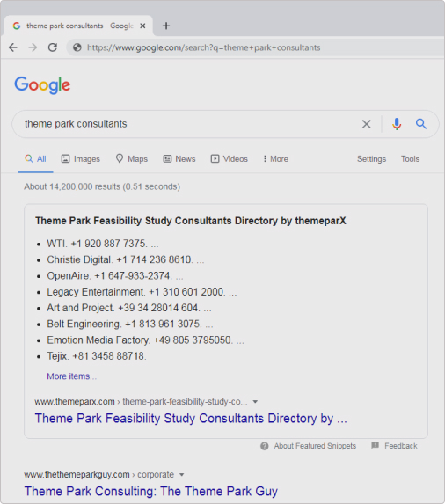Viewport: 445px width, 504px height.
Task: Clear search with the X icon
Action: coord(366,124)
